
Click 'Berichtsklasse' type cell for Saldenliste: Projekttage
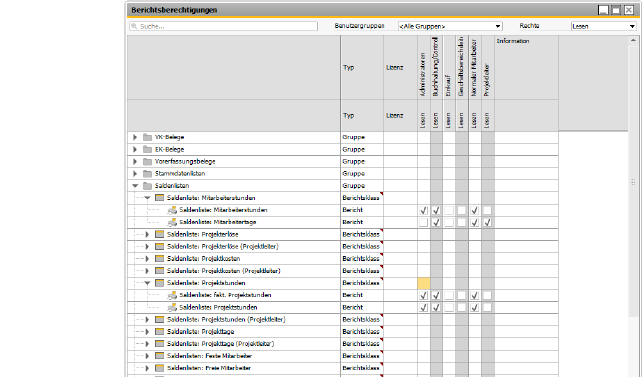pyautogui.click(x=362, y=332)
